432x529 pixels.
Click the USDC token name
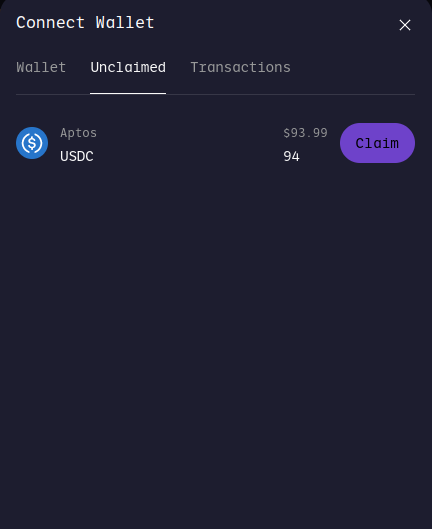pos(77,156)
